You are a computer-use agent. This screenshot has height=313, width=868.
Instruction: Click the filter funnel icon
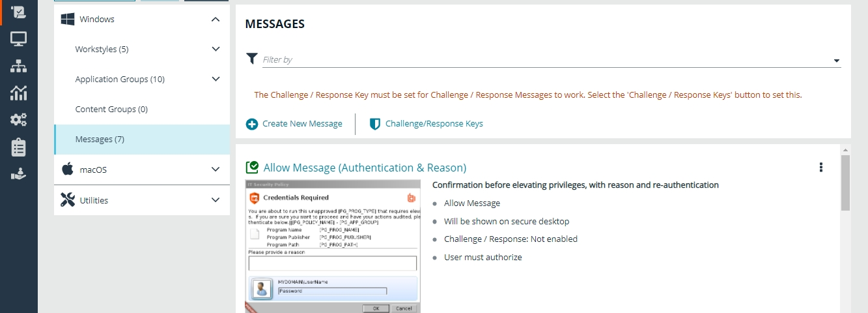pyautogui.click(x=252, y=59)
